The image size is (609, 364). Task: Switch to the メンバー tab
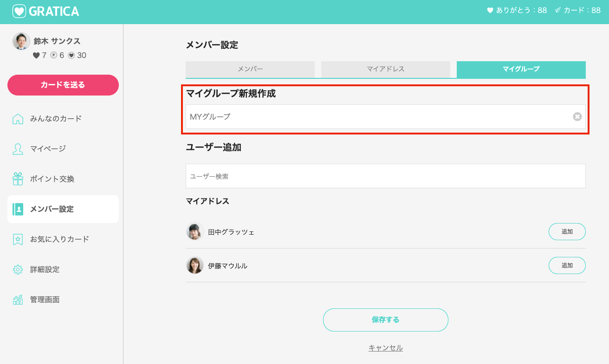pos(250,69)
